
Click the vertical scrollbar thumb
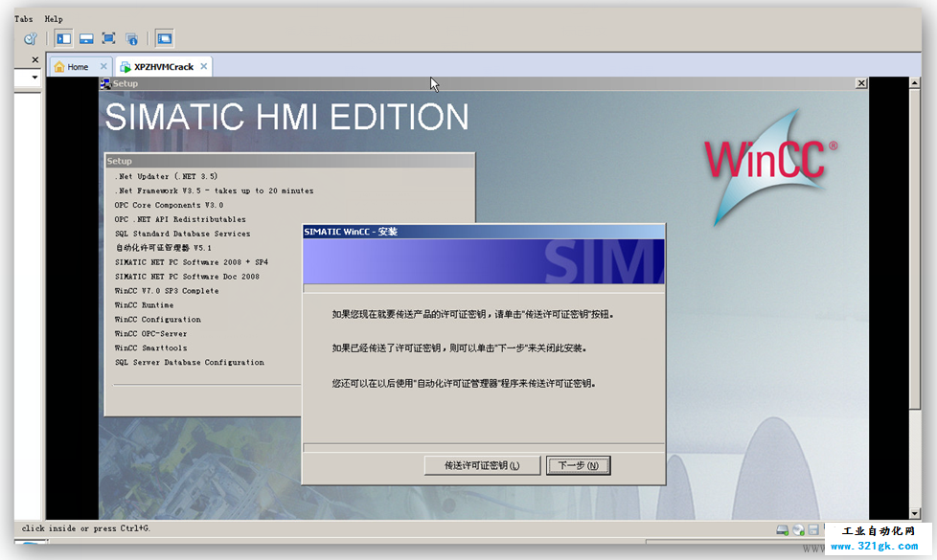pyautogui.click(x=914, y=249)
